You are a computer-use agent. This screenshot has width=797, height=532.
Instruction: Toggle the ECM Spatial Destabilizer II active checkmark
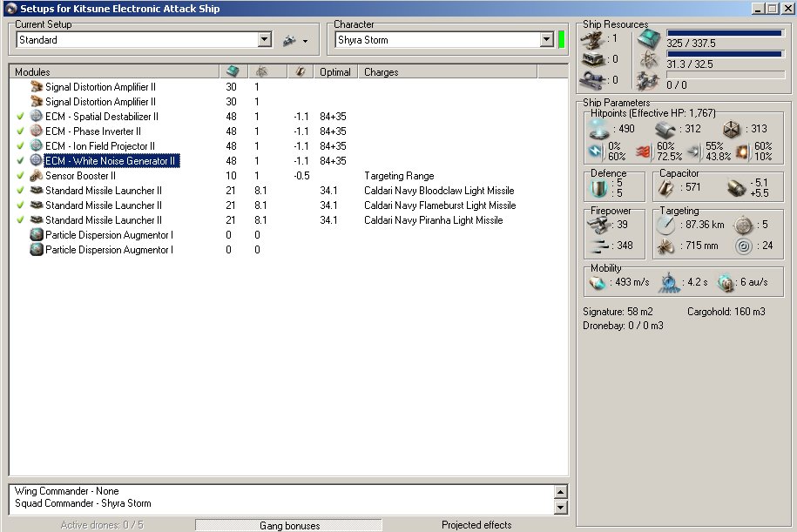tap(20, 117)
